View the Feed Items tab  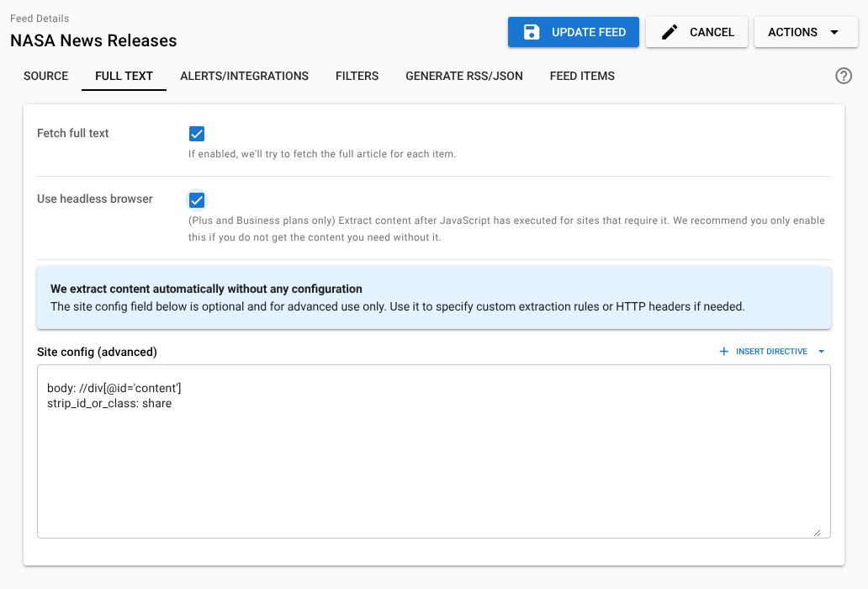582,76
